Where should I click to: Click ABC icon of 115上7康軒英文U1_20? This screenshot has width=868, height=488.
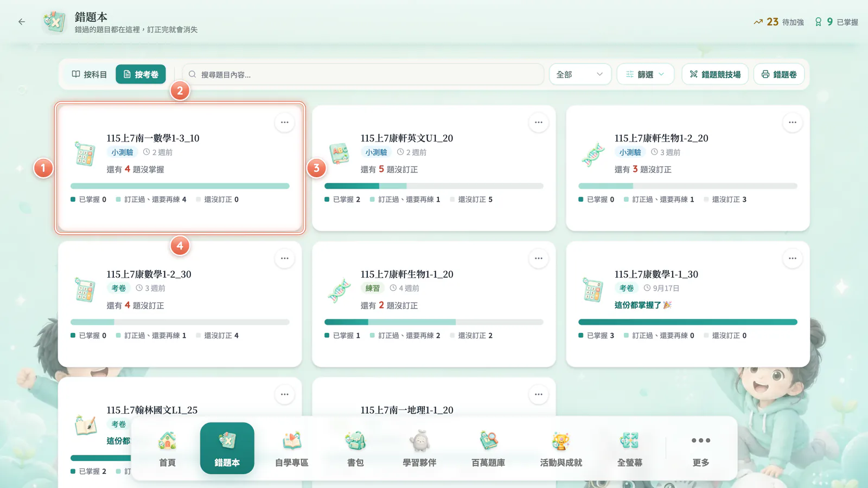[x=339, y=153]
